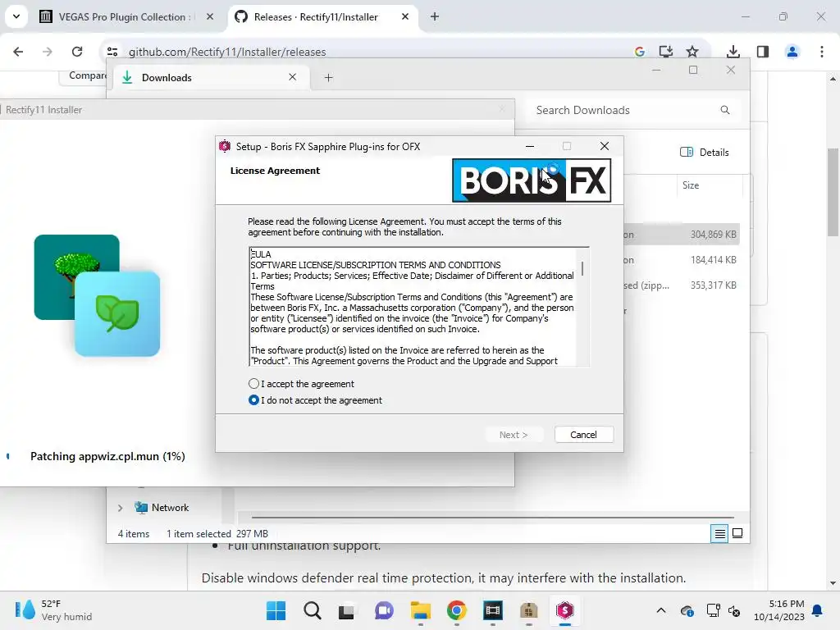Close the VEGAS Pro Plugin Collection tab
The image size is (840, 630).
pos(210,16)
